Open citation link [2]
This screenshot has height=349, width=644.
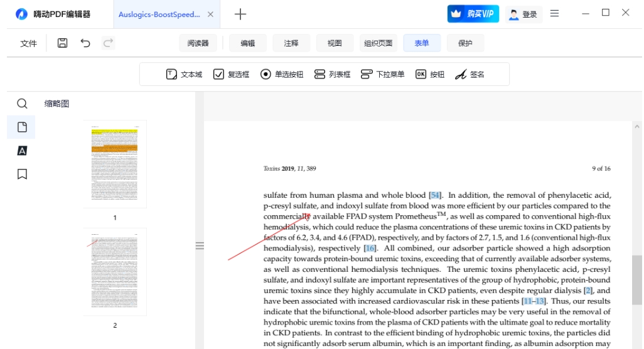pyautogui.click(x=588, y=290)
